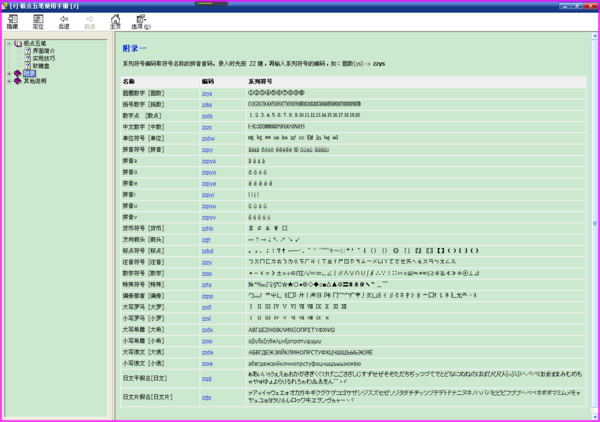Open the 软键盘 topic

pyautogui.click(x=41, y=66)
